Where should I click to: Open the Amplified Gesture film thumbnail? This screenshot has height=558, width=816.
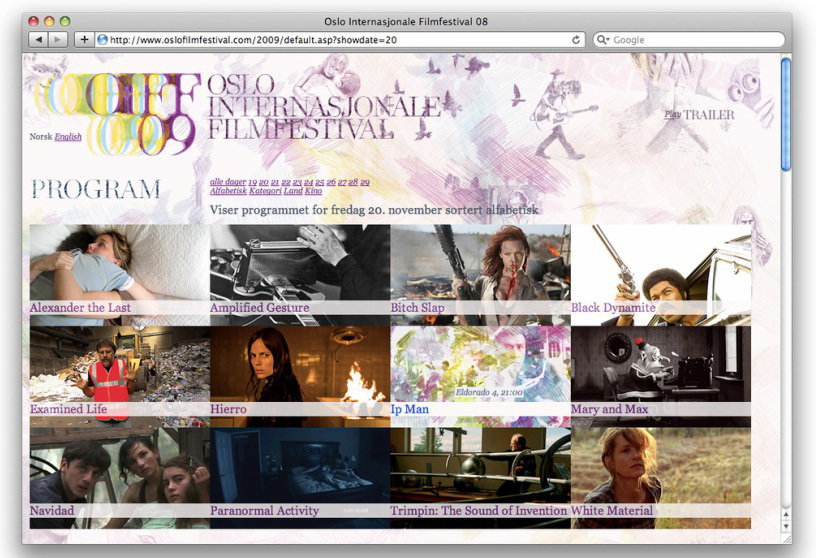coord(300,275)
